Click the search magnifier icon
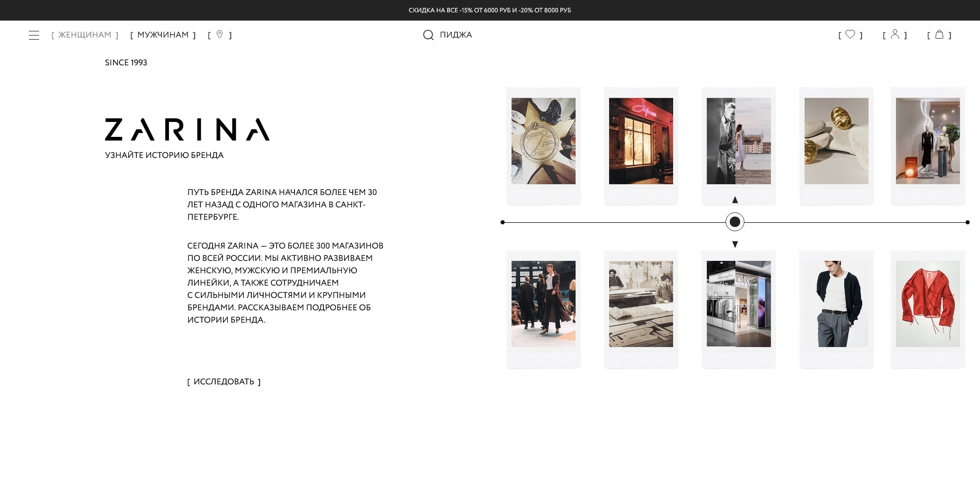The height and width of the screenshot is (477, 980). click(428, 35)
